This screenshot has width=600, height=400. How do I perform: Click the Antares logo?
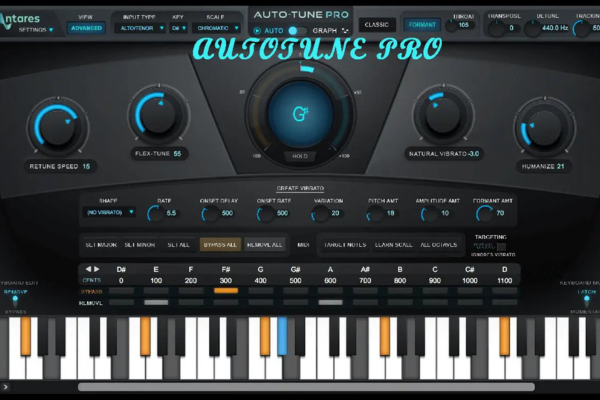(20, 19)
